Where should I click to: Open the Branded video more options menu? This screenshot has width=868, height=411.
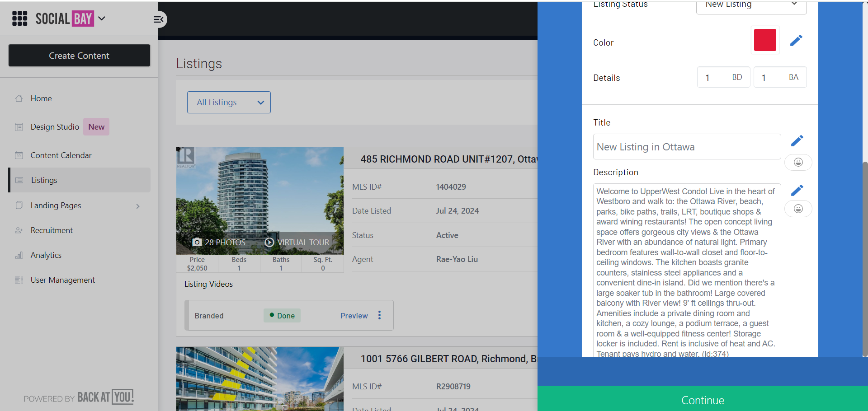pos(380,315)
